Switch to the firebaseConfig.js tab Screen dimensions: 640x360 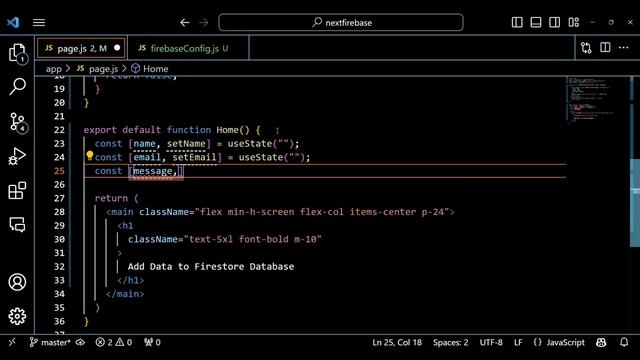[x=188, y=49]
